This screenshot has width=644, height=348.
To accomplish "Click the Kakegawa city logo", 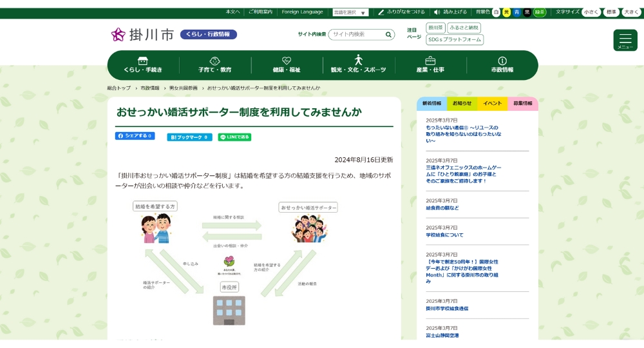I will [x=142, y=35].
